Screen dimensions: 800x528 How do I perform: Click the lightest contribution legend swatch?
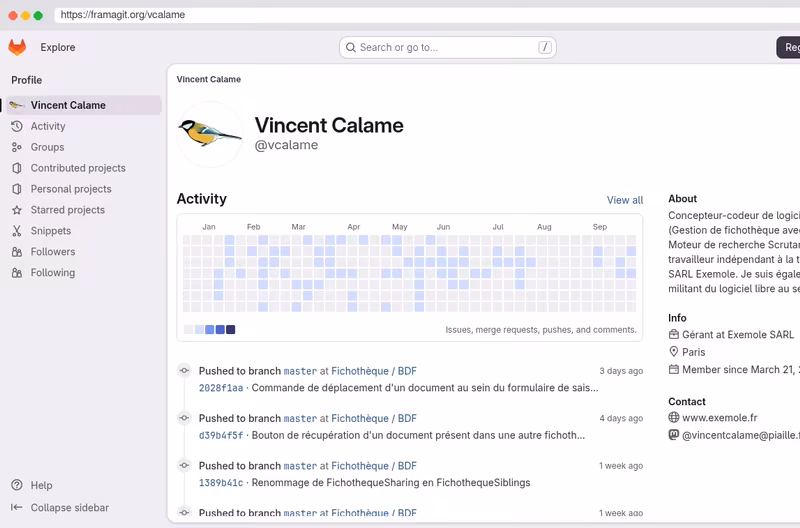click(x=188, y=330)
